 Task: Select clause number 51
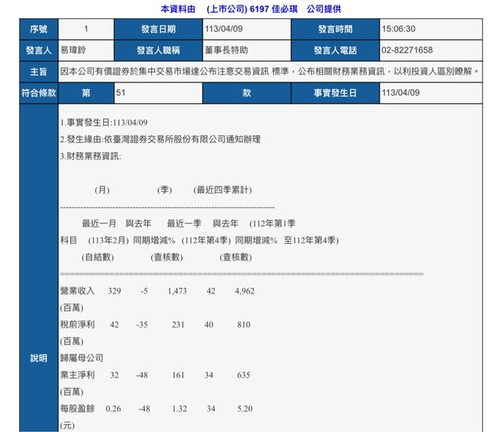[x=120, y=93]
